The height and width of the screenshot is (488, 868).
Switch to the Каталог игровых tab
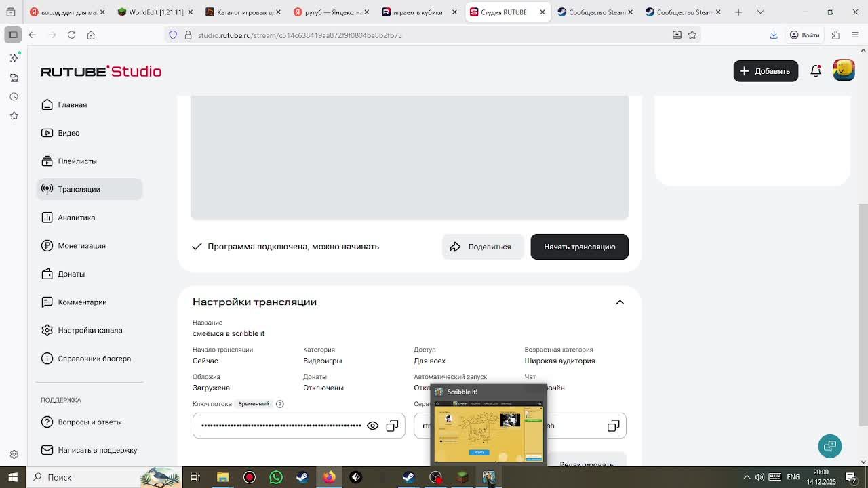point(243,12)
